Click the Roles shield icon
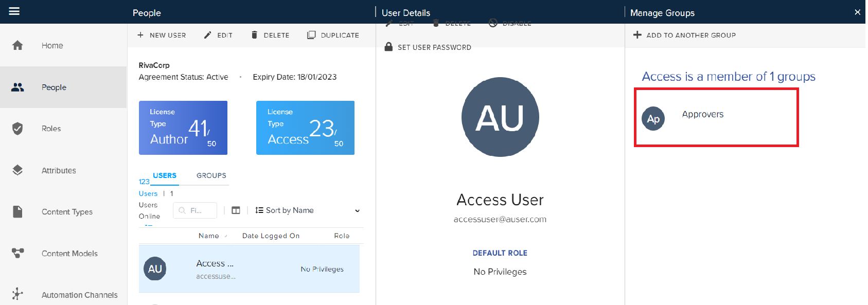 [x=17, y=129]
